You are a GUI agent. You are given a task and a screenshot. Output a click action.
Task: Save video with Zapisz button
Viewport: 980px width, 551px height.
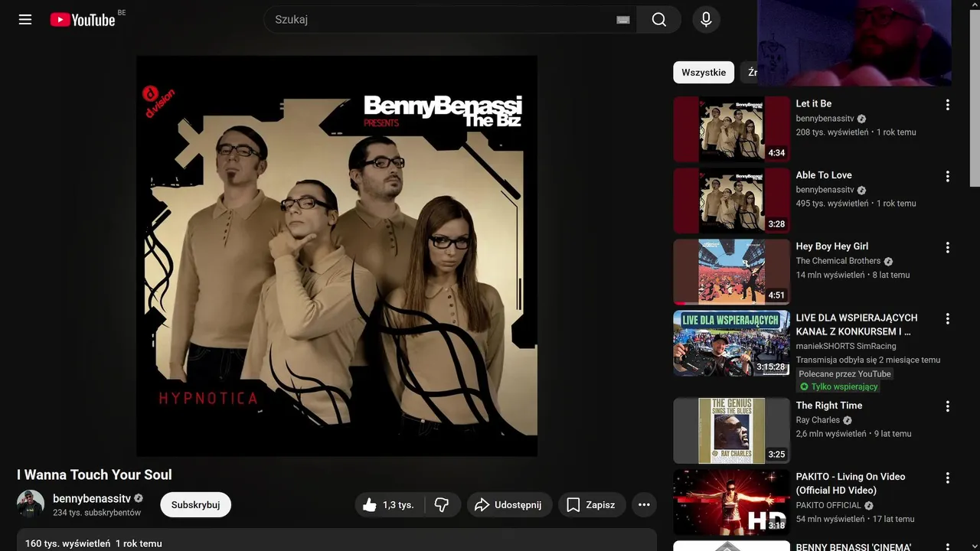[x=591, y=505]
